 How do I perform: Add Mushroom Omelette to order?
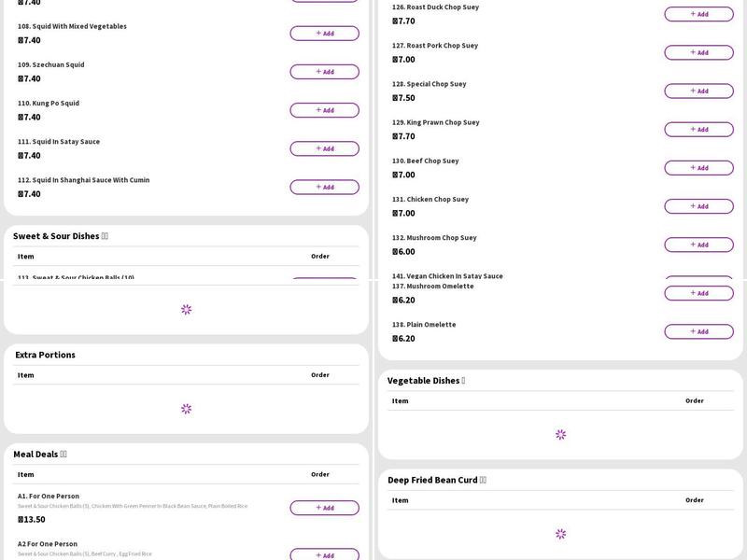point(698,293)
